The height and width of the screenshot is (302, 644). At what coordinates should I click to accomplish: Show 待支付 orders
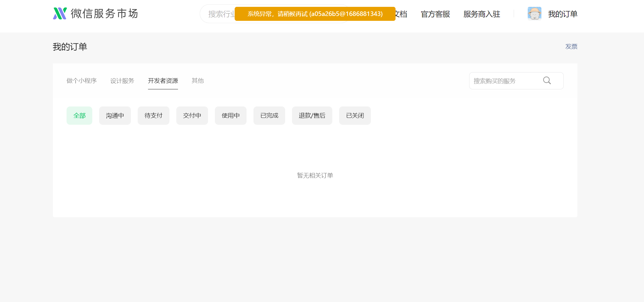coord(153,116)
